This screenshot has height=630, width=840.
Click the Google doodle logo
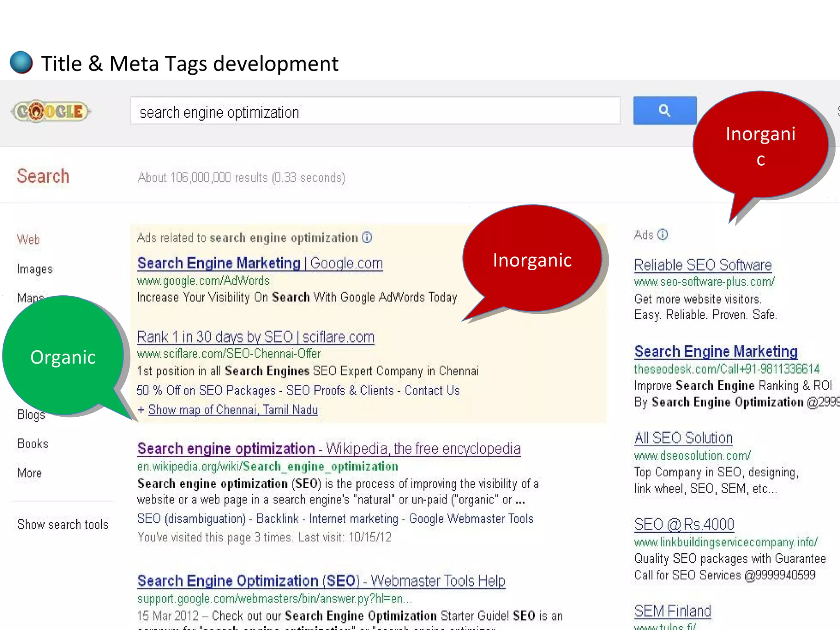[51, 111]
